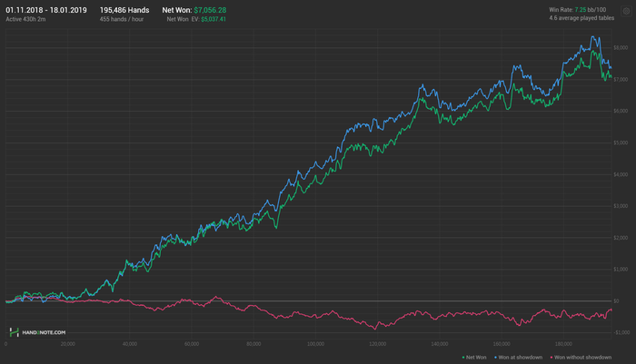The height and width of the screenshot is (364, 636).
Task: Click the $8,000 y-axis label
Action: point(621,48)
